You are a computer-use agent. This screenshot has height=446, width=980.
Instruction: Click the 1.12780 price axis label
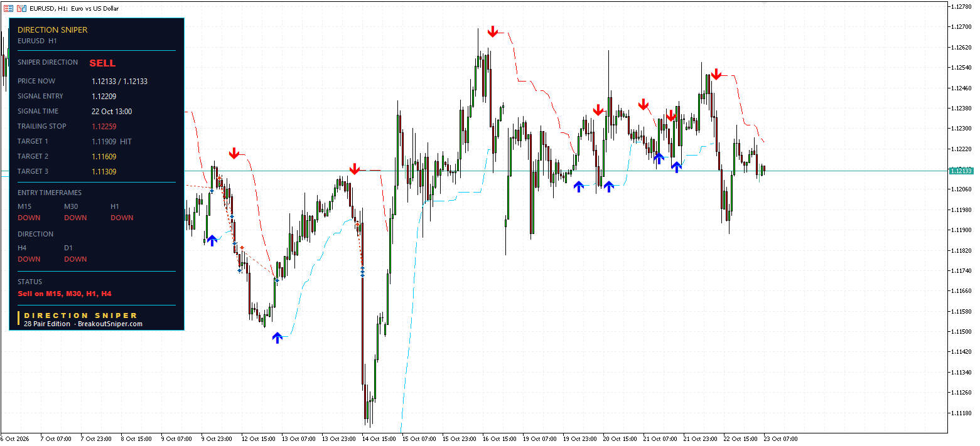coord(962,6)
